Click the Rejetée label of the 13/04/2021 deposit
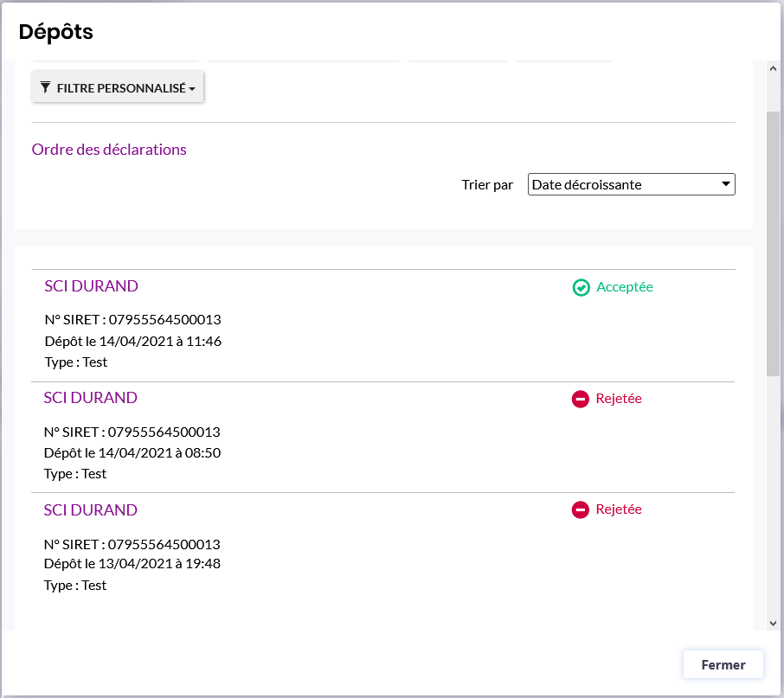The width and height of the screenshot is (784, 698). point(619,509)
